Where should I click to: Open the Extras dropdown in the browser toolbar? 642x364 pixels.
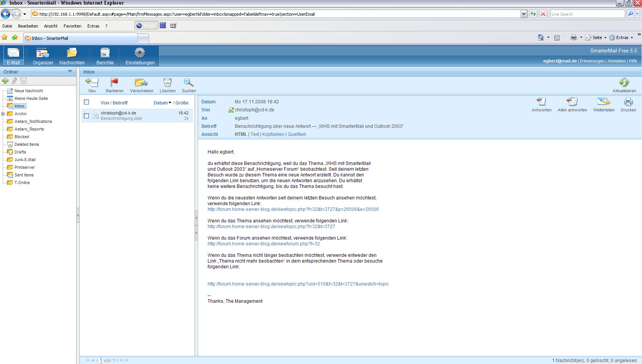click(x=621, y=38)
